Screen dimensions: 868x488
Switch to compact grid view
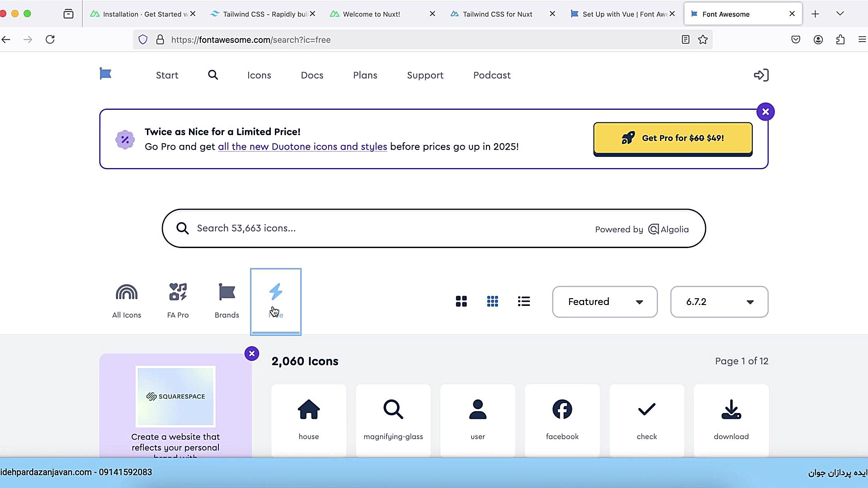pos(493,301)
